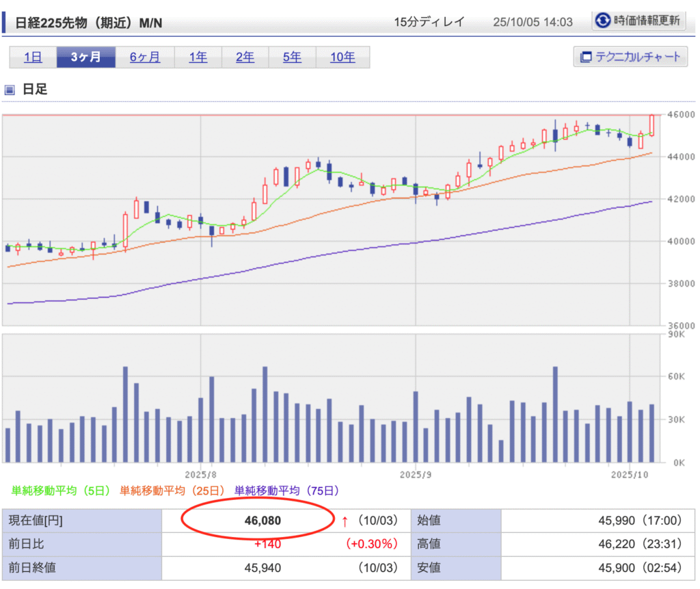Click the red up arrow beside 46,080

tap(345, 521)
